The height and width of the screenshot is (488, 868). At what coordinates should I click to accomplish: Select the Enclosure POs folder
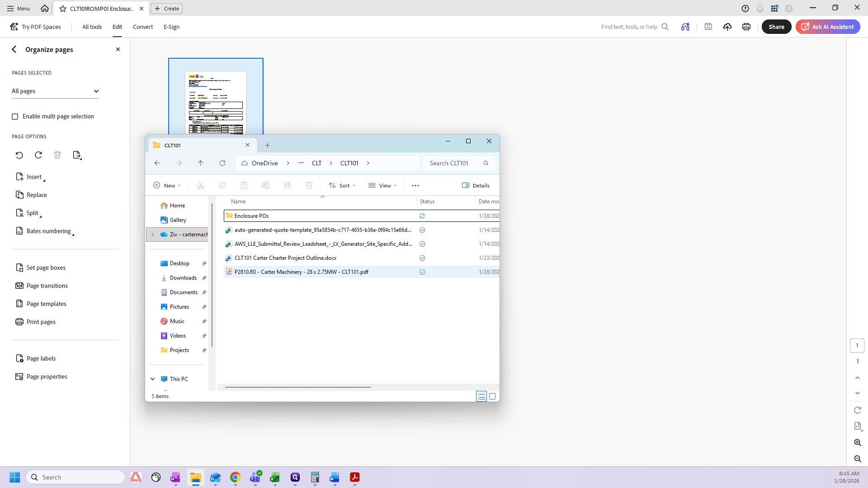click(362, 216)
